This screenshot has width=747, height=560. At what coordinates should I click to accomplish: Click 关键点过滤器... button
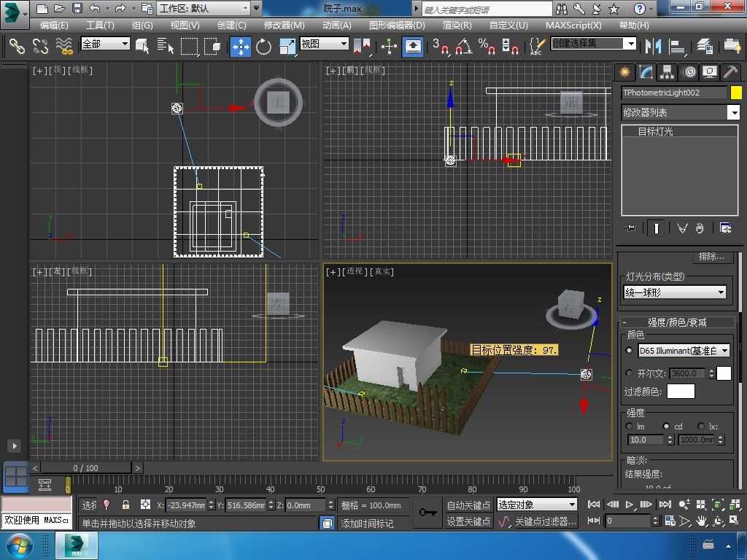pos(546,521)
